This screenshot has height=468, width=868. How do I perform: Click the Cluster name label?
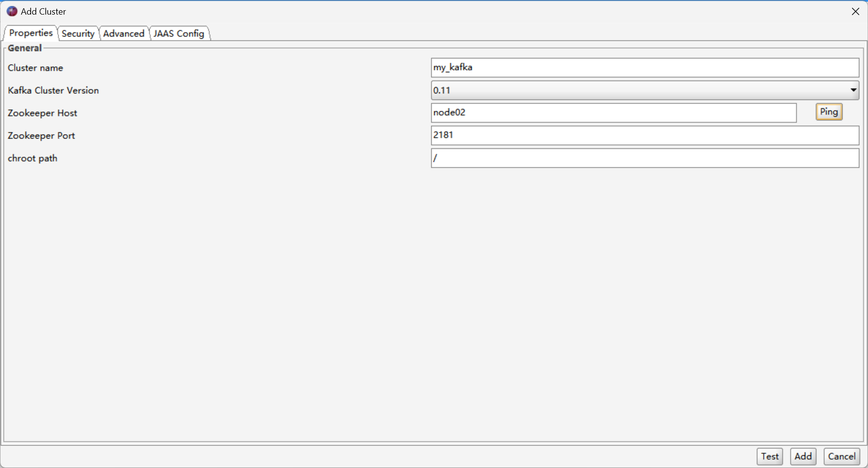[35, 68]
